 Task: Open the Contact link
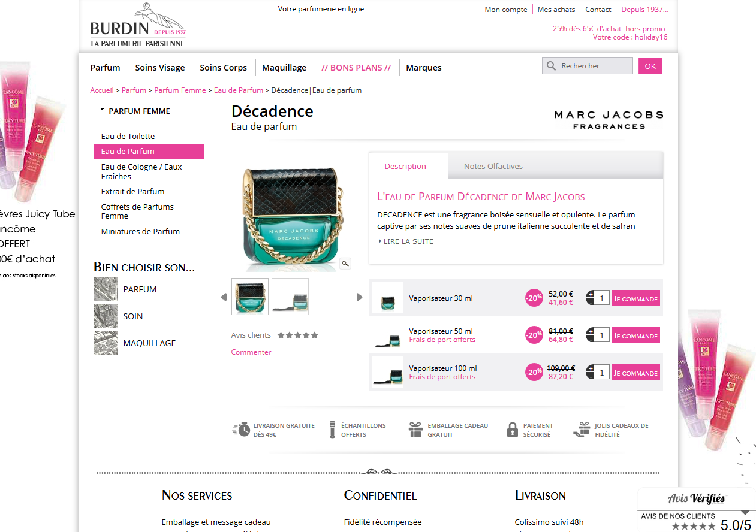point(598,10)
